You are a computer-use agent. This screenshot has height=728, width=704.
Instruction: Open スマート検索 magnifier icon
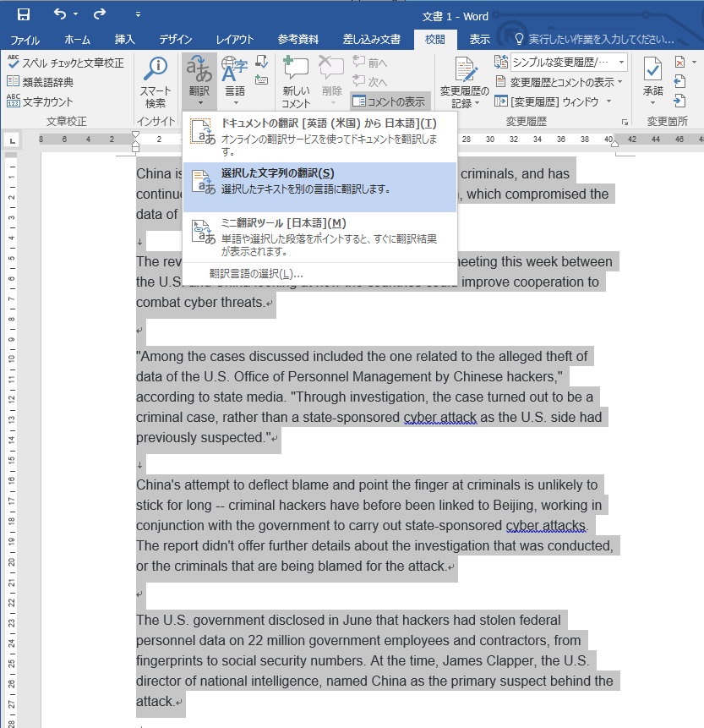click(x=156, y=69)
